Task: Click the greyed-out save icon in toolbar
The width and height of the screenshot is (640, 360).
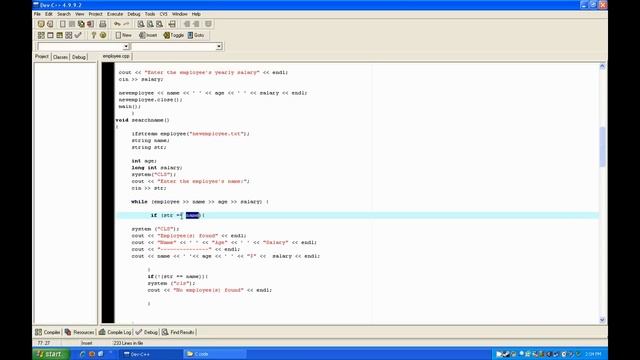Action: pos(72,24)
